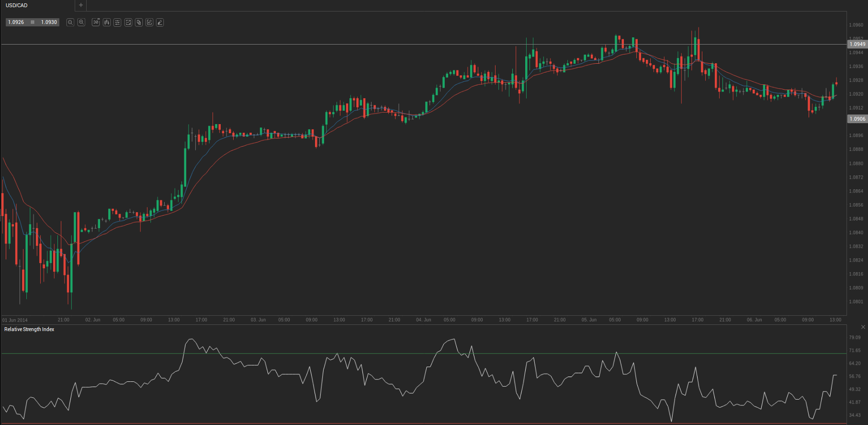The height and width of the screenshot is (425, 868).
Task: Close the Relative Strength Index panel
Action: (863, 327)
